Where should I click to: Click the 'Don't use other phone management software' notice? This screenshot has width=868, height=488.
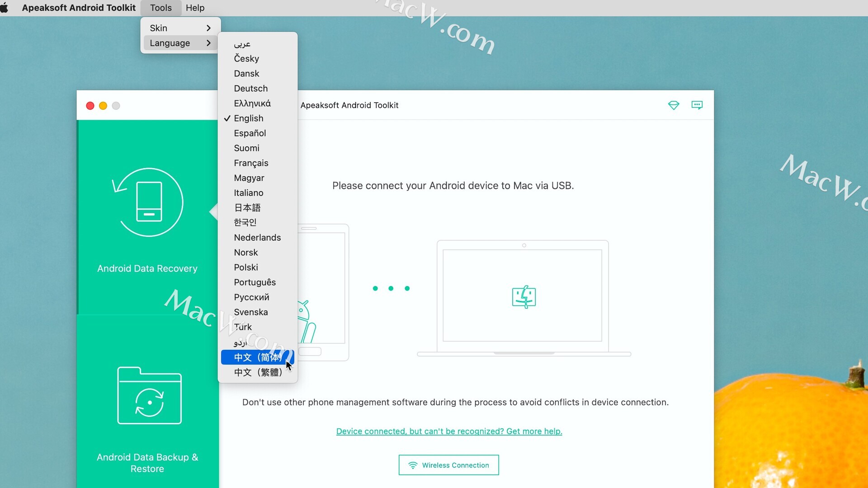point(455,402)
